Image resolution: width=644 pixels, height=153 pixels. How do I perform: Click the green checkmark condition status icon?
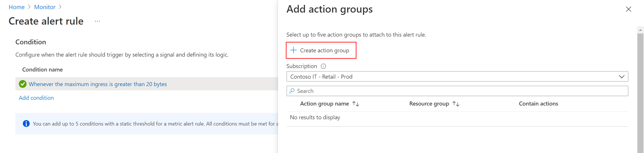pyautogui.click(x=23, y=84)
